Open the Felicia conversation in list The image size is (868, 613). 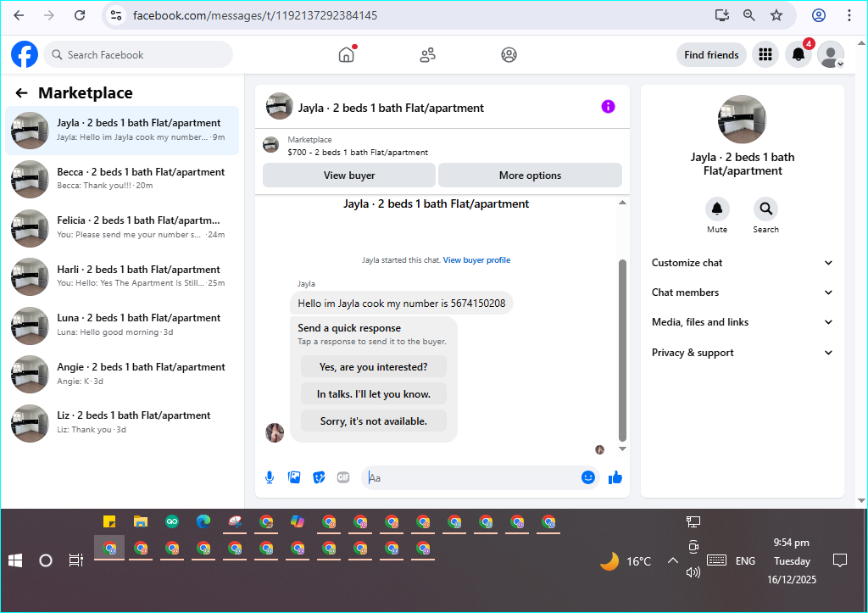tap(122, 228)
